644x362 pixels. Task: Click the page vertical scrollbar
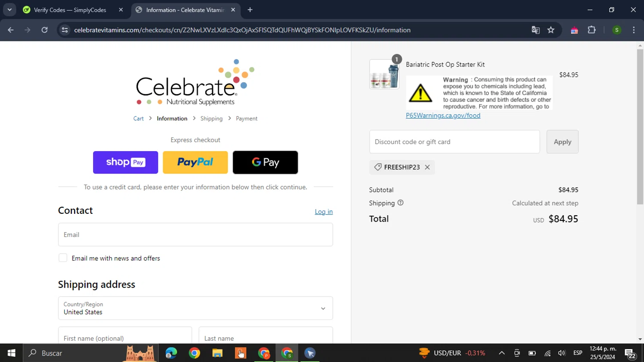click(x=640, y=127)
